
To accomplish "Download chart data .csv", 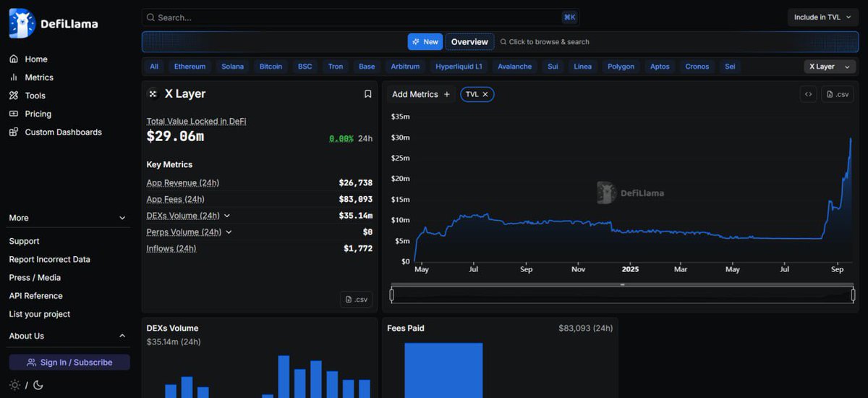I will 837,94.
